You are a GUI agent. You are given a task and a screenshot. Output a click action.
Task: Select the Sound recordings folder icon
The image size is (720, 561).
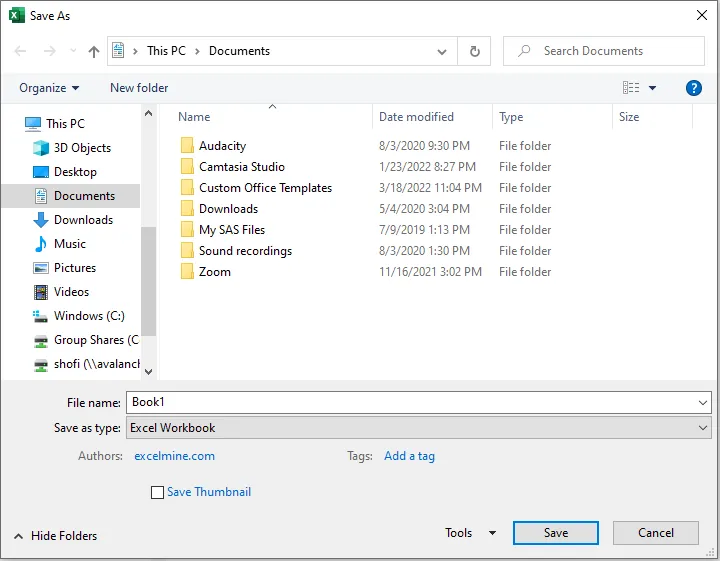click(187, 251)
